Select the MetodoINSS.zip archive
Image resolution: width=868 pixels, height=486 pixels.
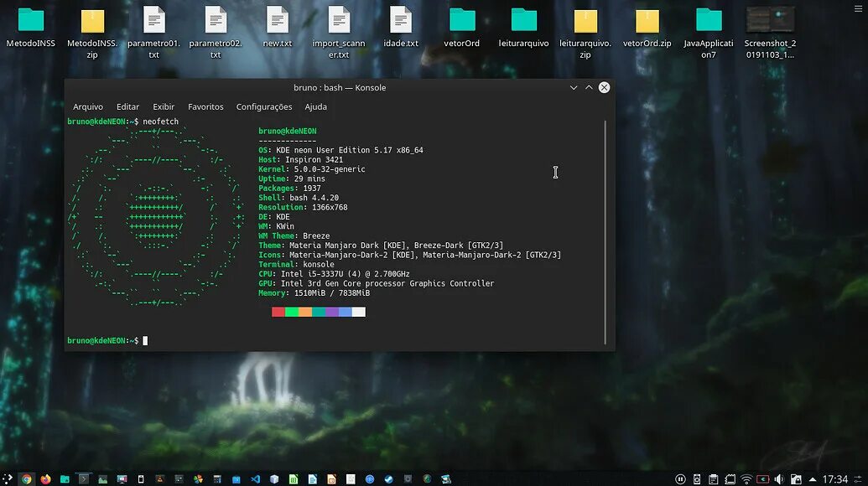92,34
